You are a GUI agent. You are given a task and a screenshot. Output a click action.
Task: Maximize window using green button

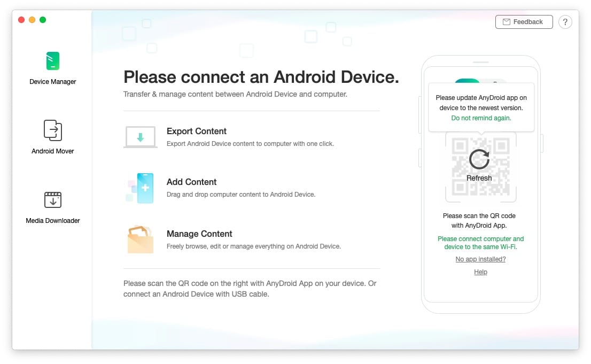(43, 20)
